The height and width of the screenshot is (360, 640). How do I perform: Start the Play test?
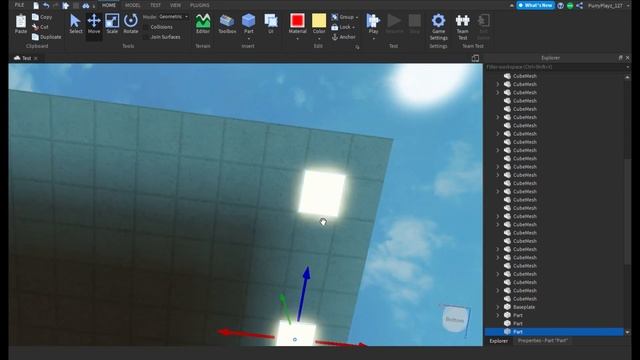coord(373,22)
